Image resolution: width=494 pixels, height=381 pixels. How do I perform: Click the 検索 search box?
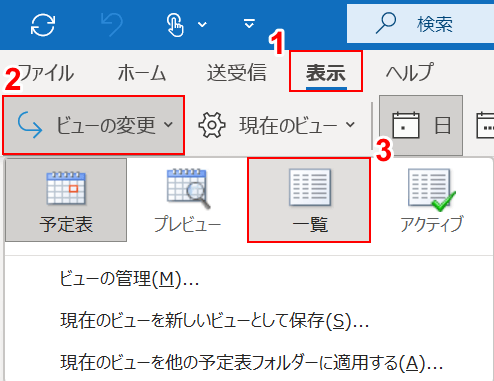pyautogui.click(x=420, y=24)
